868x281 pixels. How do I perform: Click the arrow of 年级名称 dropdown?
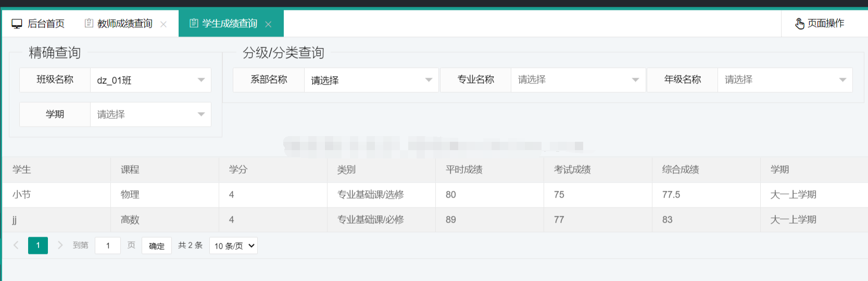pos(842,80)
